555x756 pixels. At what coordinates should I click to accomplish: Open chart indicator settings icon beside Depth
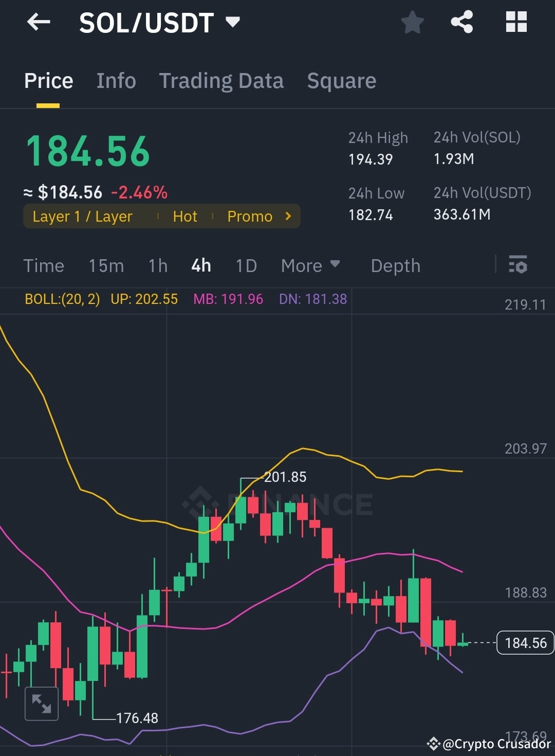tap(518, 265)
